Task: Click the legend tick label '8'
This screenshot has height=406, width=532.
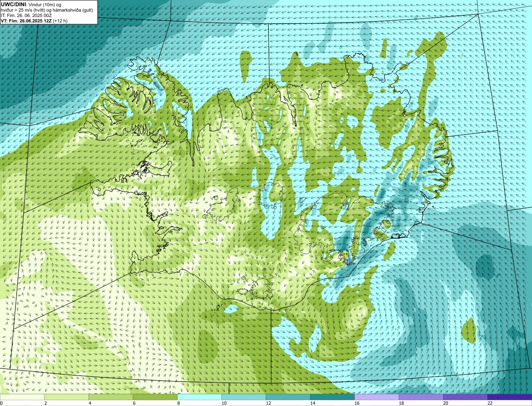Action: [178, 403]
